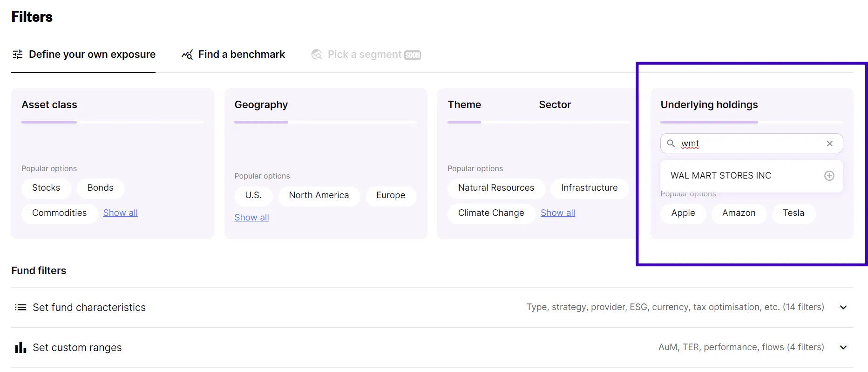Expand the Set custom ranges chevron

843,347
